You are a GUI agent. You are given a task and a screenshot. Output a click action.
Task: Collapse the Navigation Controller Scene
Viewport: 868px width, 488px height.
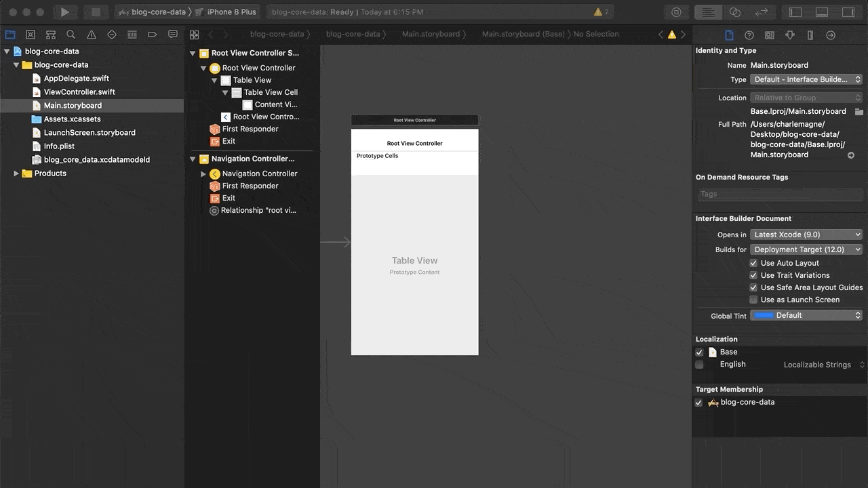point(193,159)
